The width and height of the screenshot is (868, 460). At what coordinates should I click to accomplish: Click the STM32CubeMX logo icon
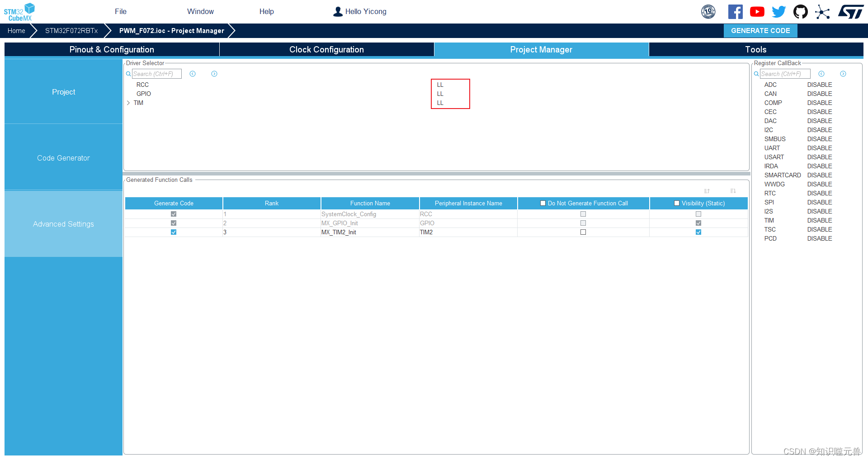[x=19, y=12]
